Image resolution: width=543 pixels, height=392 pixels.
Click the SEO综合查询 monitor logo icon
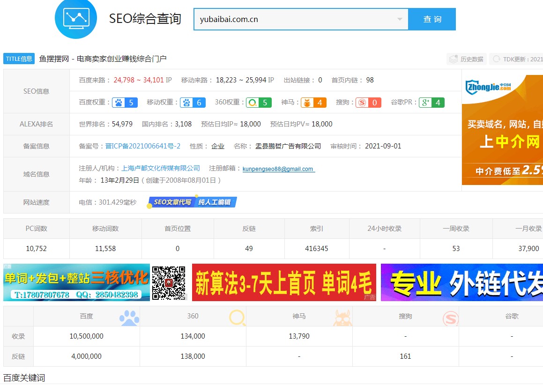(x=76, y=18)
